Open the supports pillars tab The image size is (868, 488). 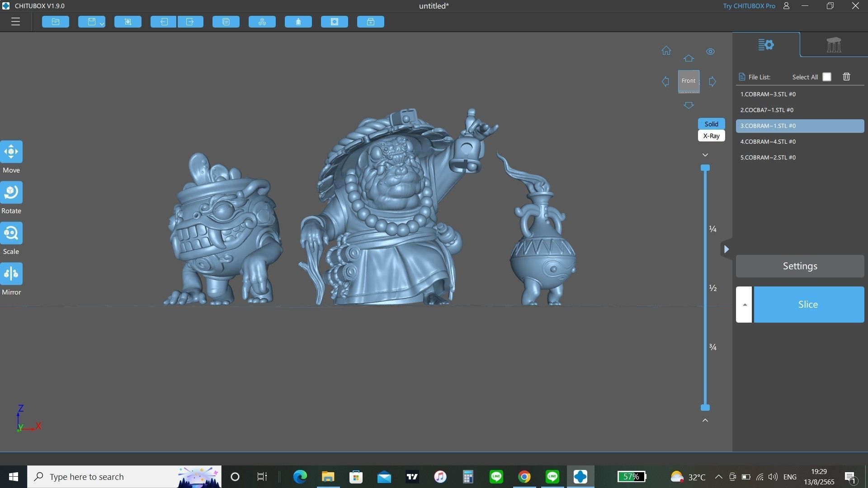pyautogui.click(x=834, y=45)
